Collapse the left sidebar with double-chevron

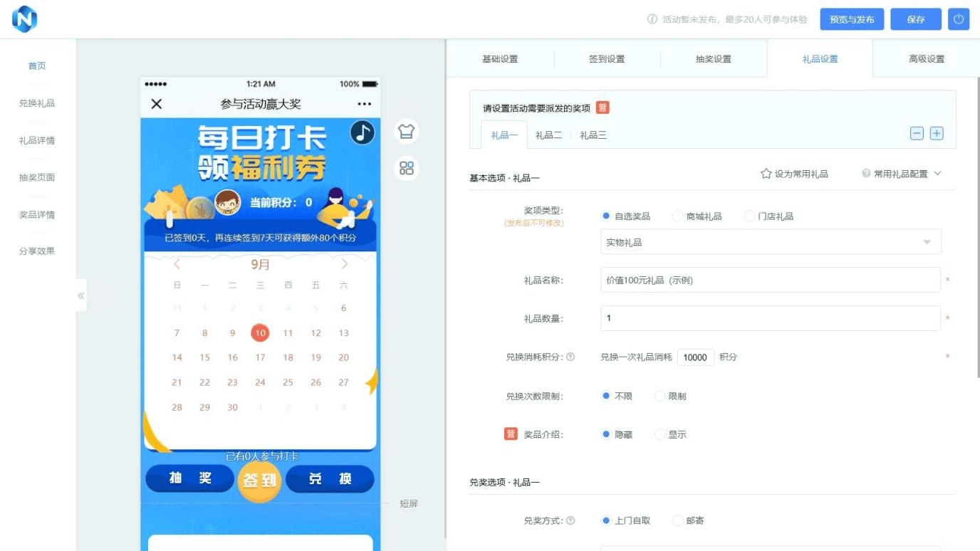(x=81, y=295)
